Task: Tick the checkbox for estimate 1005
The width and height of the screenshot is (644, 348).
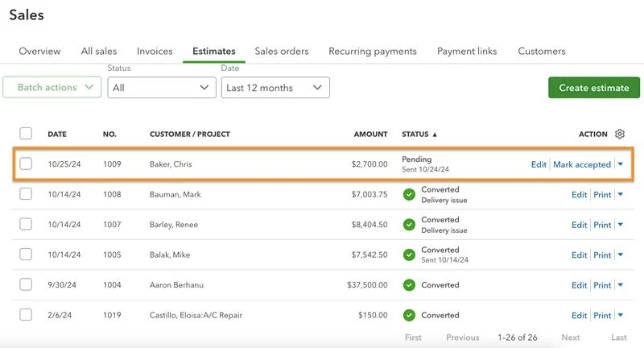Action: [x=26, y=254]
